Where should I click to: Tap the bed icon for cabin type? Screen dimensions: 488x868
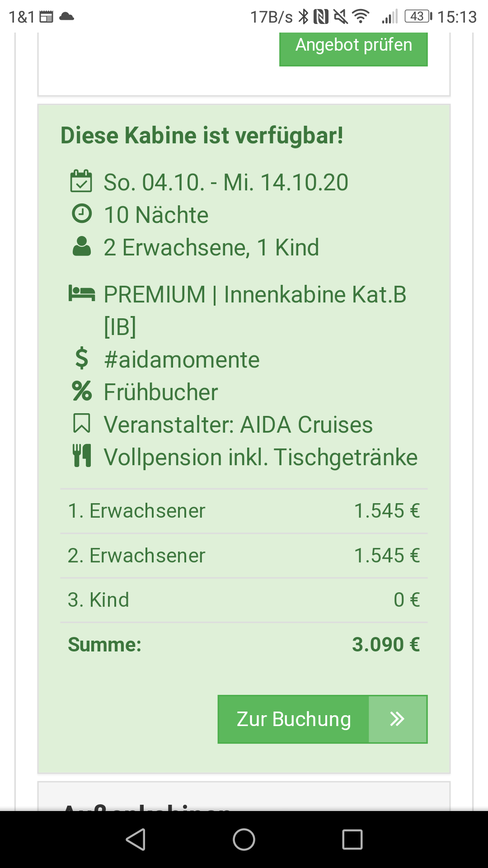pyautogui.click(x=82, y=293)
